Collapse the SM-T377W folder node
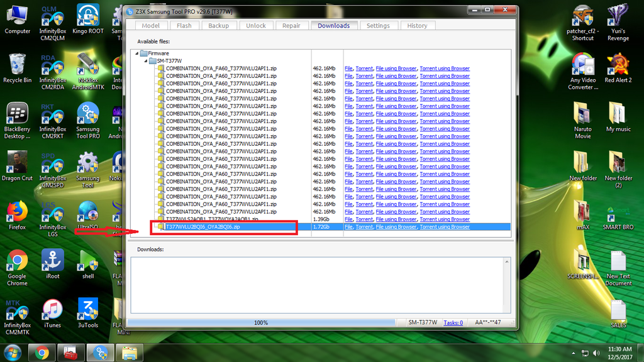Image resolution: width=644 pixels, height=362 pixels. [x=145, y=61]
